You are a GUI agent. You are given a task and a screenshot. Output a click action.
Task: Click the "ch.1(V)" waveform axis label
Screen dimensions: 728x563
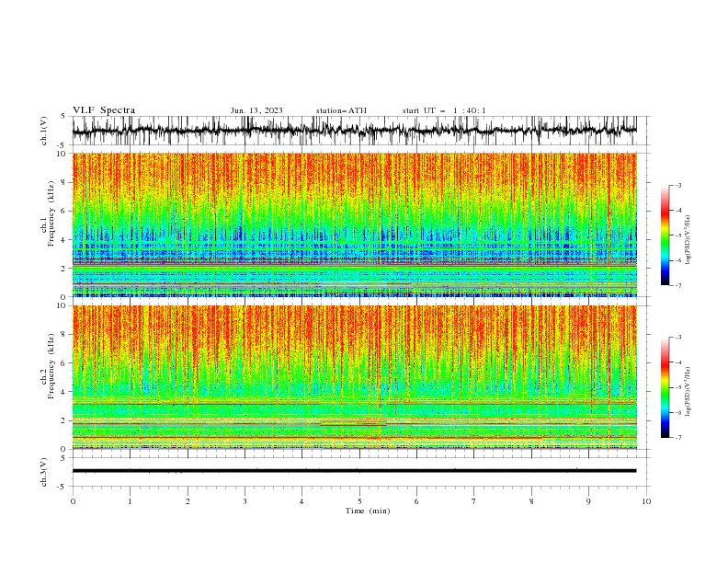point(43,131)
